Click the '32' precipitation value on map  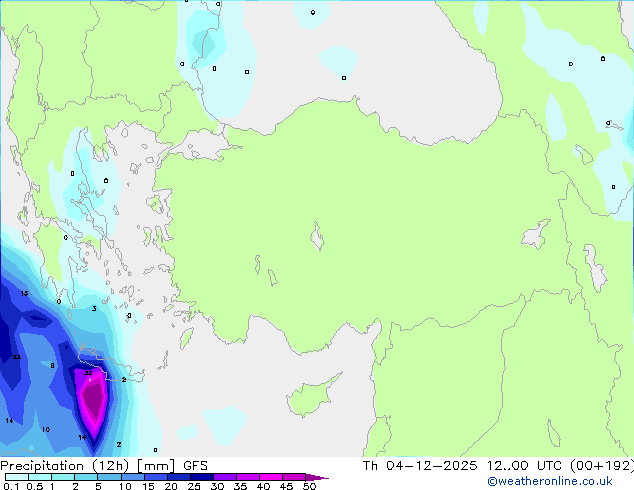(88, 373)
